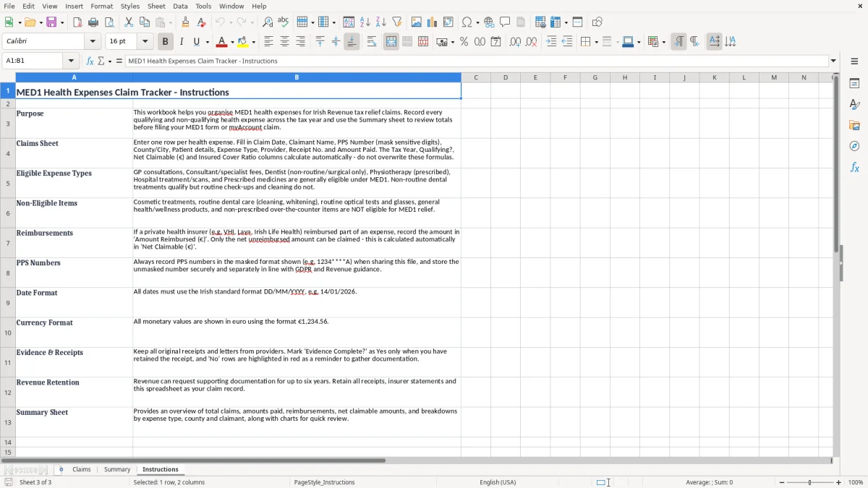Open font color dropdown arrow
This screenshot has width=868, height=488.
point(231,42)
